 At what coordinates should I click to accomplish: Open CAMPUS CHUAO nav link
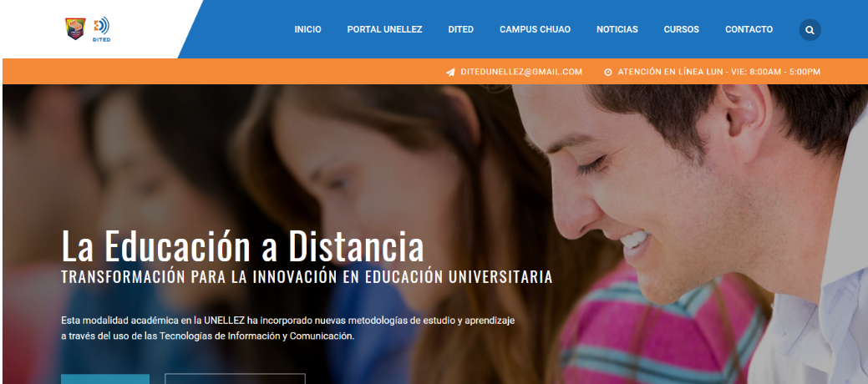point(535,29)
